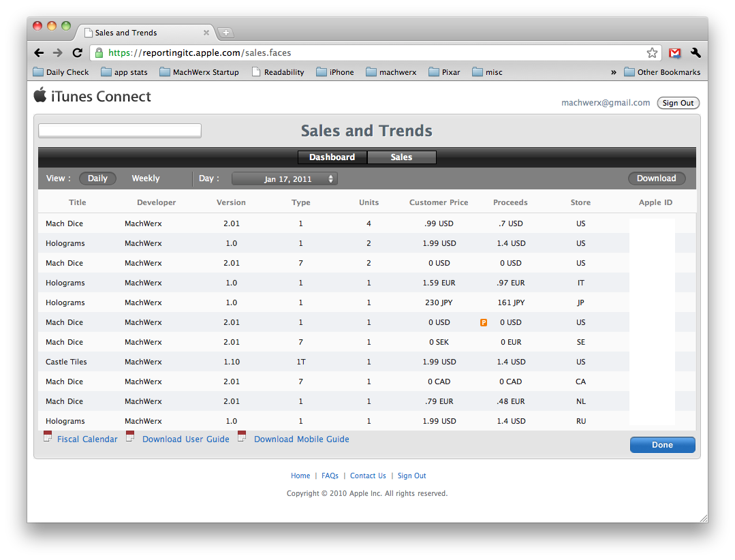This screenshot has height=560, width=735.
Task: Open the Download User Guide link
Action: pos(186,439)
